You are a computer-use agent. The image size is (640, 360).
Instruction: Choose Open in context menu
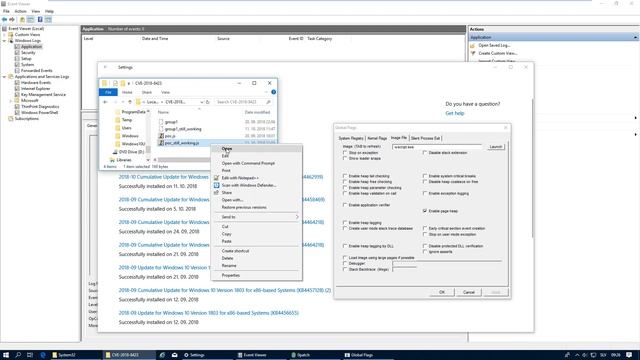coord(257,149)
